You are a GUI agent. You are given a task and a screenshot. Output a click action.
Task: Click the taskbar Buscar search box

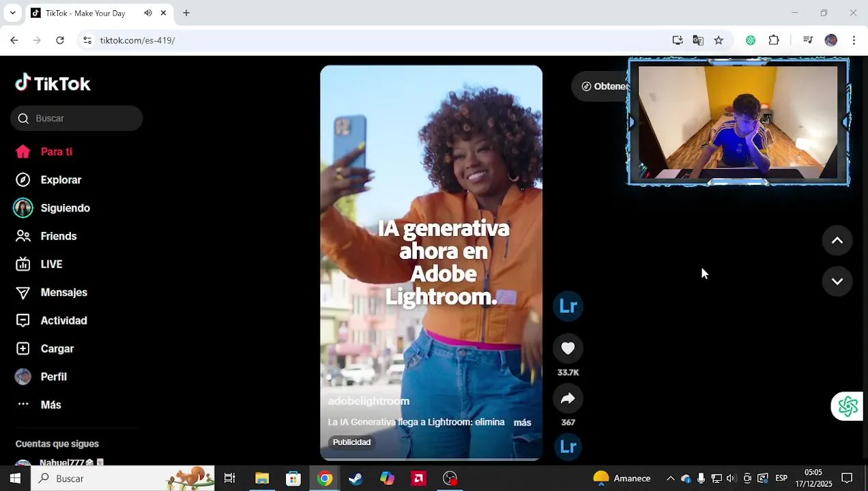pos(123,479)
